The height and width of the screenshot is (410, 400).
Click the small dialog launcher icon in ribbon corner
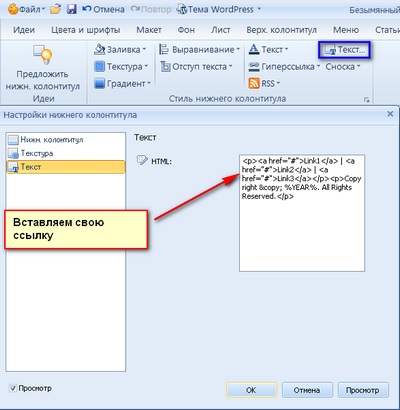[x=367, y=100]
